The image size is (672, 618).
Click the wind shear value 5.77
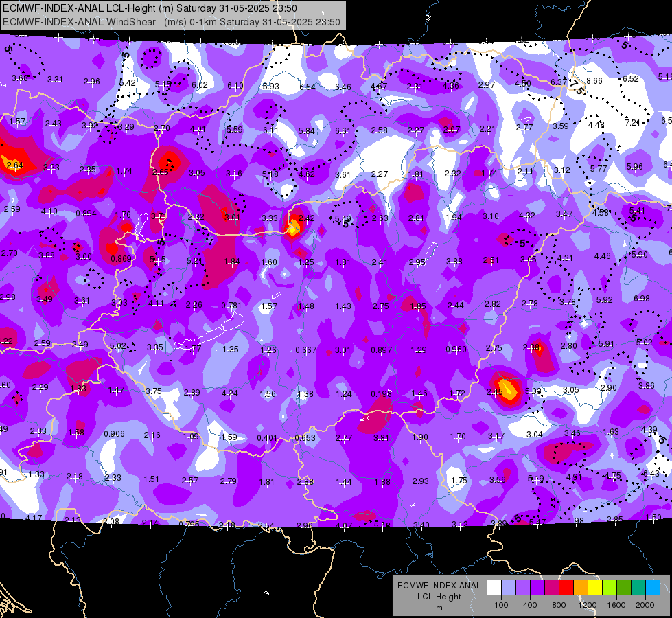[599, 168]
